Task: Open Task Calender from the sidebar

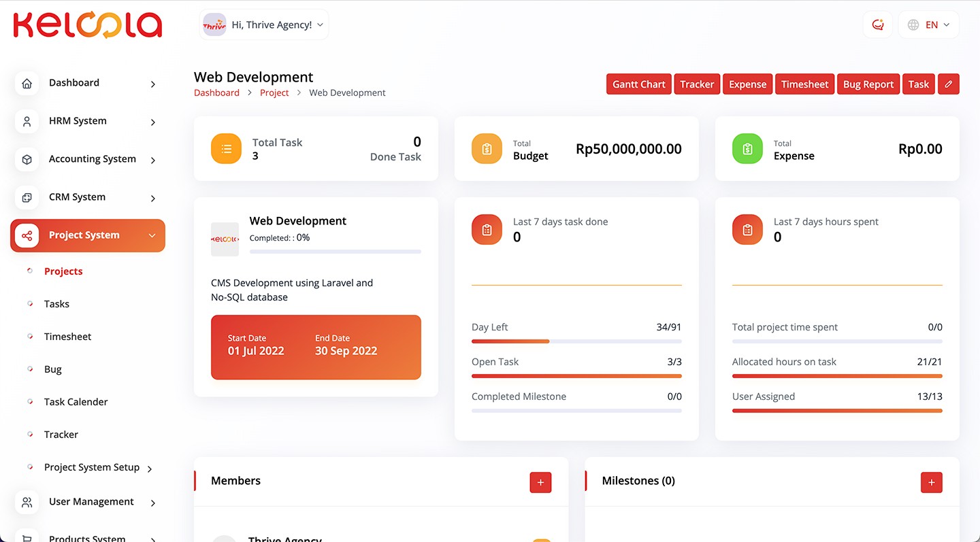Action: pos(76,402)
